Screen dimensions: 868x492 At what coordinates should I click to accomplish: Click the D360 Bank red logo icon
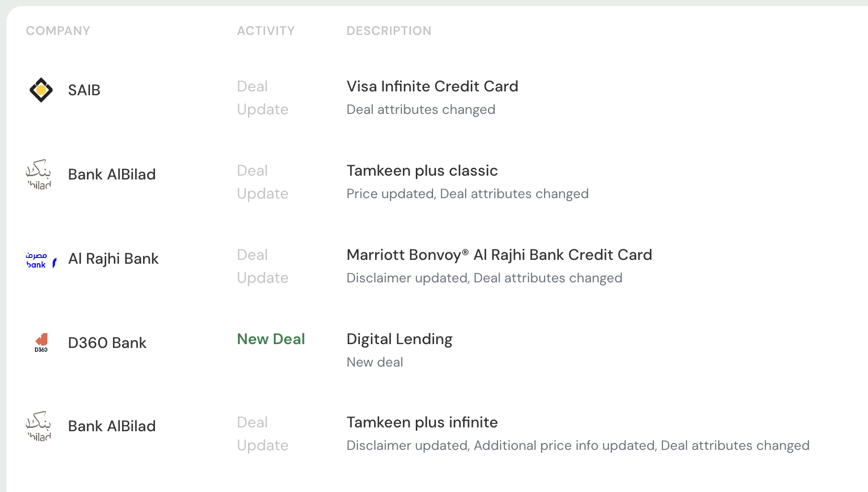point(41,343)
